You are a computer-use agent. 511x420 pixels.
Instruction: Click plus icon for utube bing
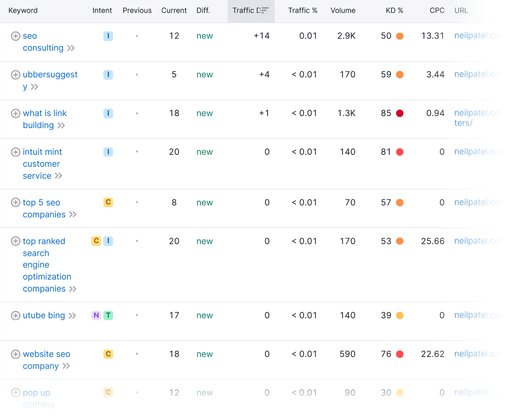16,315
